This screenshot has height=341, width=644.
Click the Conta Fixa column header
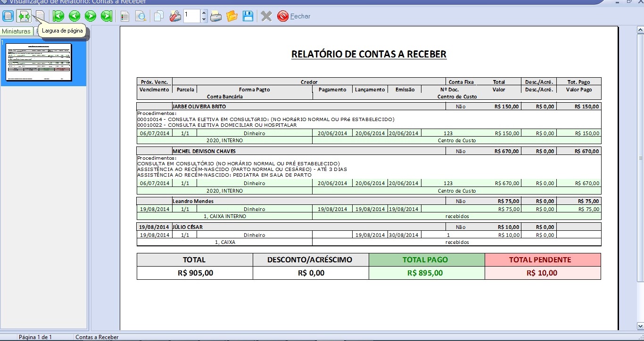461,82
